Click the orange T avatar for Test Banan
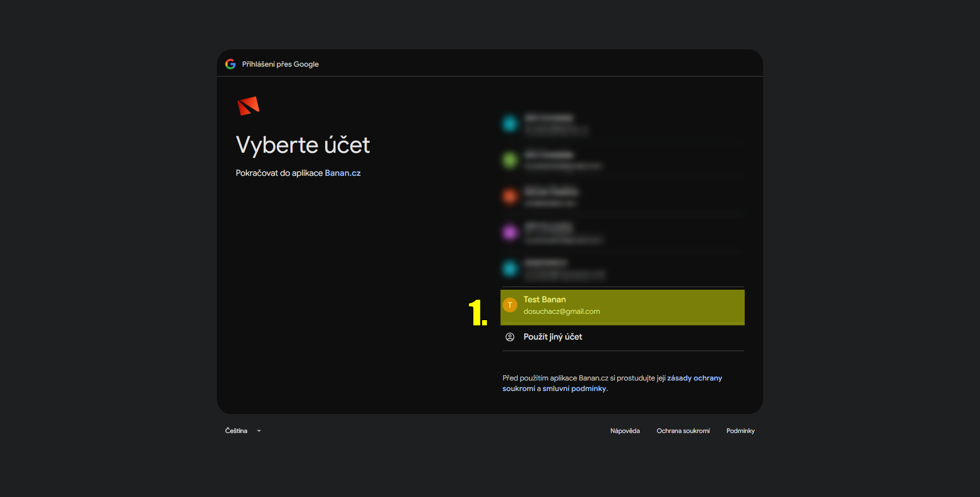The width and height of the screenshot is (980, 497). 510,305
